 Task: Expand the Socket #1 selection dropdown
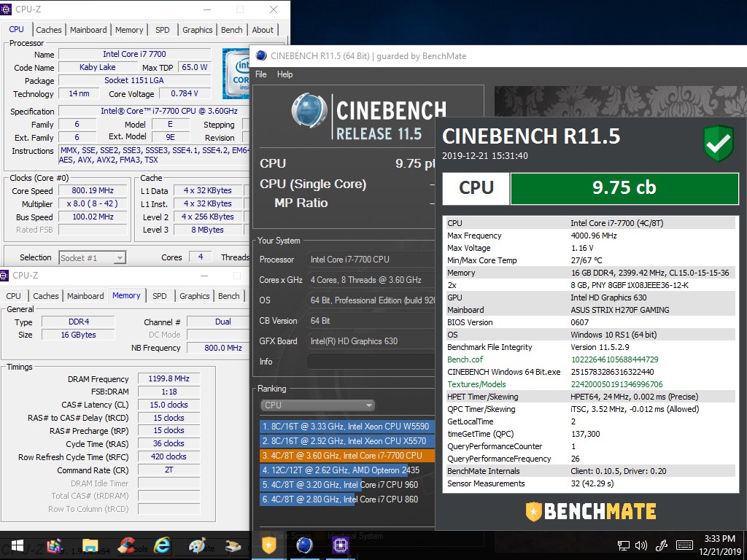(x=92, y=257)
